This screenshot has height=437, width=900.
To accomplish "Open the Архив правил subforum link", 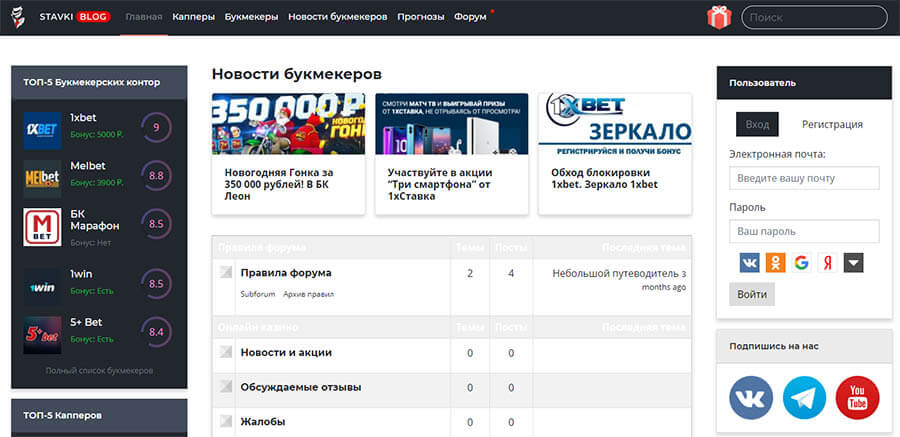I will pyautogui.click(x=309, y=294).
